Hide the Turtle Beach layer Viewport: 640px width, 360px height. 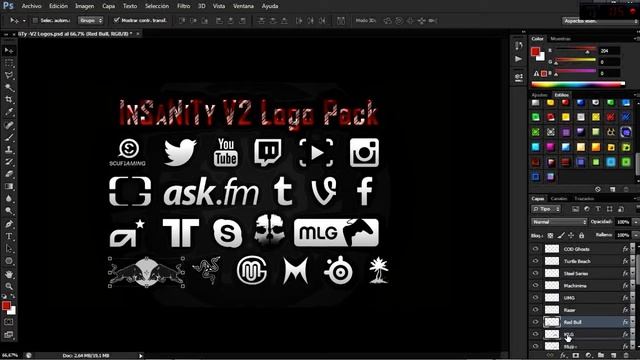click(x=536, y=261)
